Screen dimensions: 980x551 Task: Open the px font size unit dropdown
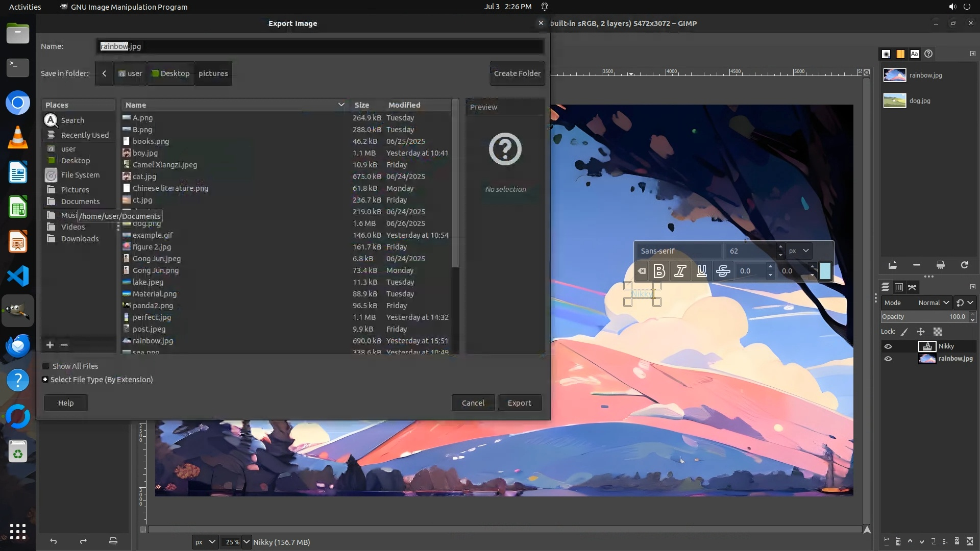tap(799, 251)
